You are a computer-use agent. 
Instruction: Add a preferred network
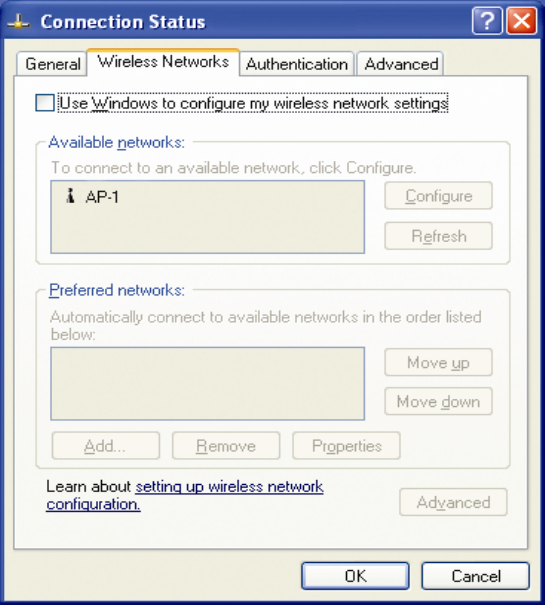click(106, 446)
